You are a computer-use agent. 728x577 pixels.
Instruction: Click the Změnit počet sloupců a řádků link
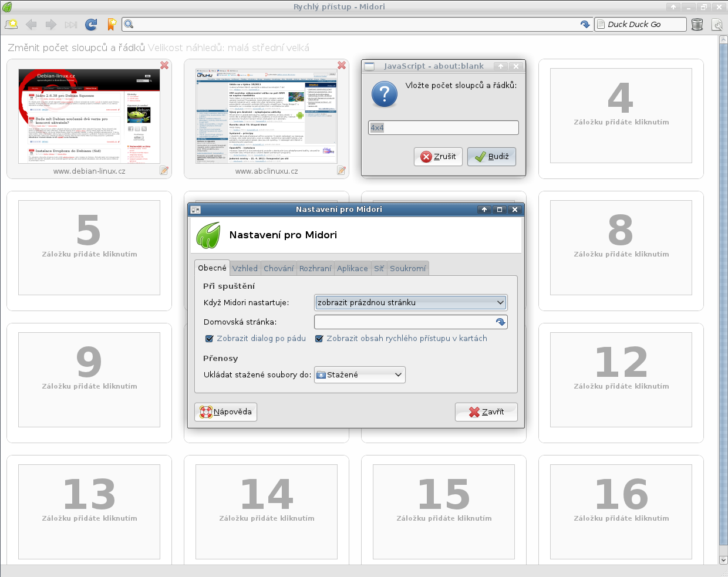[76, 48]
